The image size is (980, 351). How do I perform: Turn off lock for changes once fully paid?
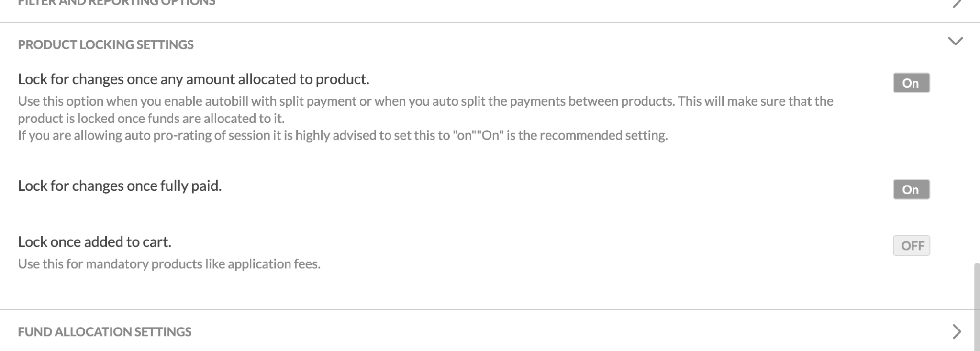point(911,189)
